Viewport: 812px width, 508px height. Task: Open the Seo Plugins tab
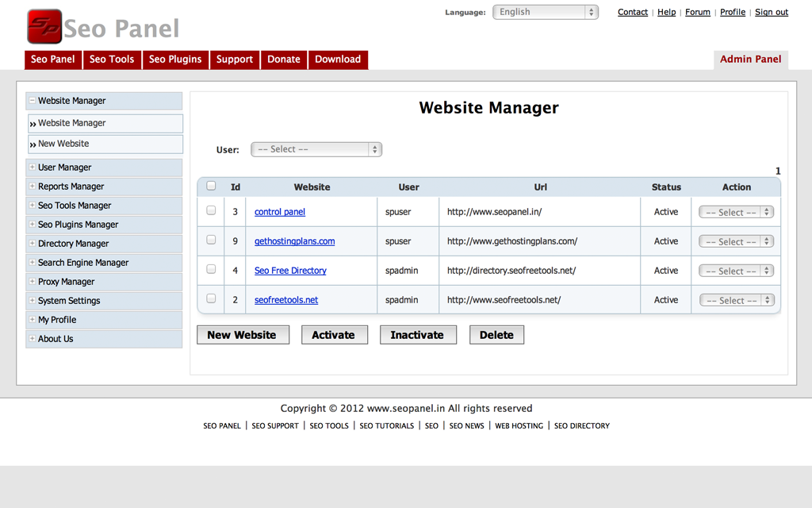tap(175, 60)
